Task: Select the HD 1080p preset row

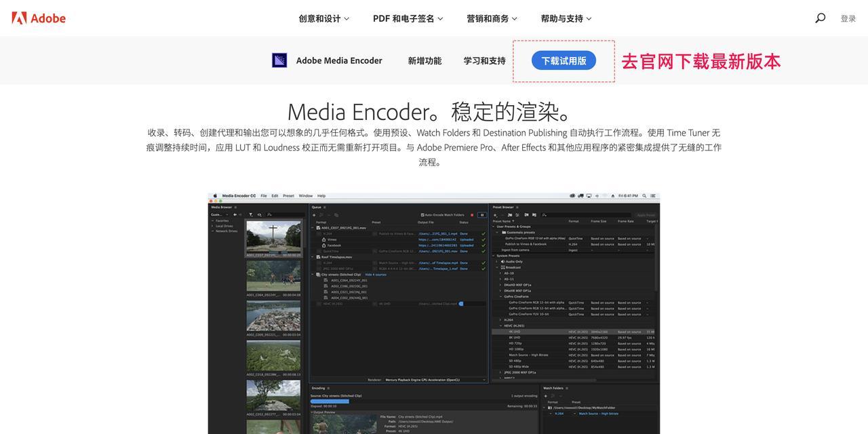Action: coord(574,349)
